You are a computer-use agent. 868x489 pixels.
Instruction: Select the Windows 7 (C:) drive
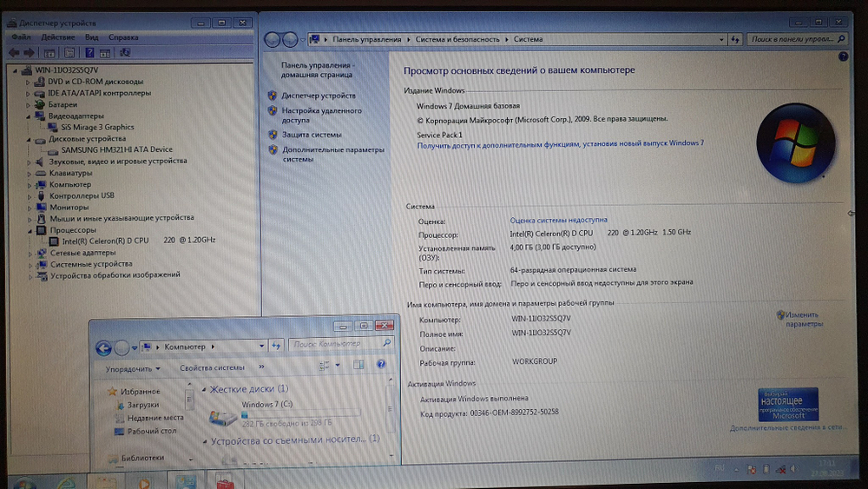(x=285, y=413)
